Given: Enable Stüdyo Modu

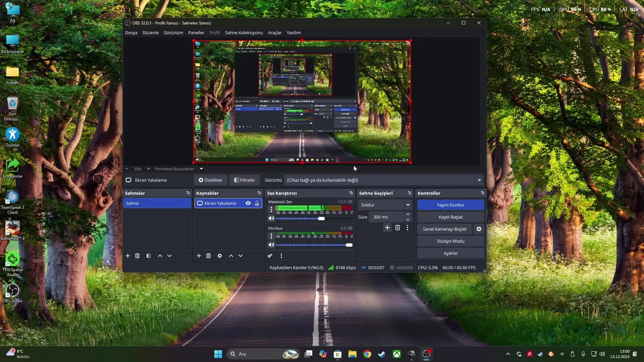Looking at the screenshot, I should pyautogui.click(x=450, y=241).
